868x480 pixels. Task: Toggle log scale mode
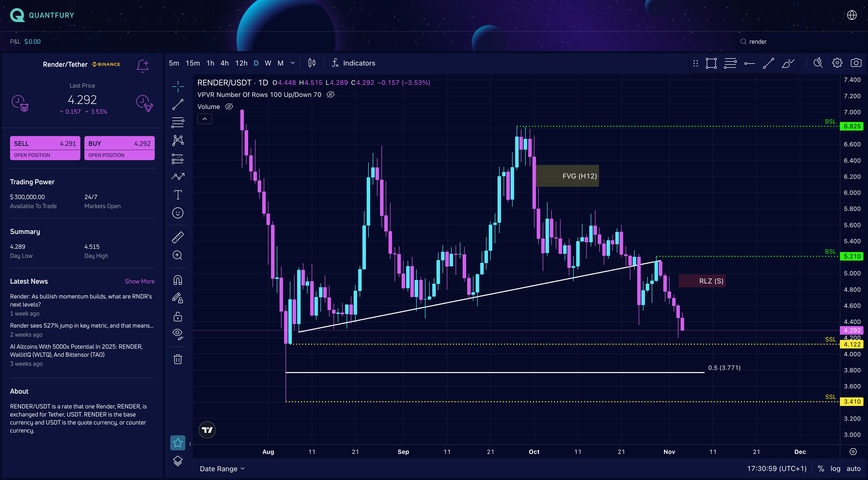click(835, 469)
